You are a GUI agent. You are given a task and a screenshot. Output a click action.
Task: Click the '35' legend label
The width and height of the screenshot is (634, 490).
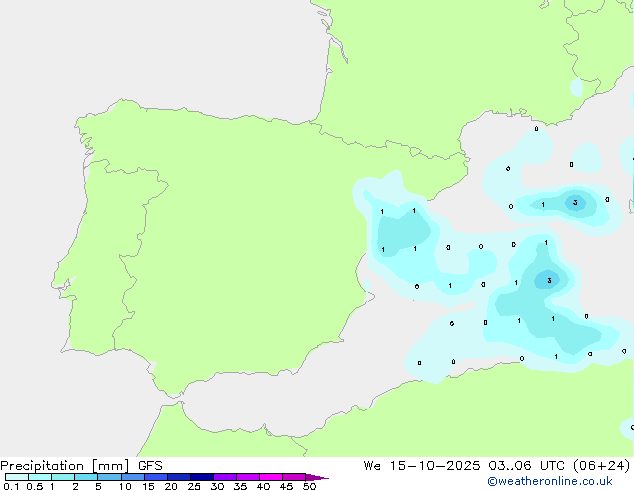240,486
